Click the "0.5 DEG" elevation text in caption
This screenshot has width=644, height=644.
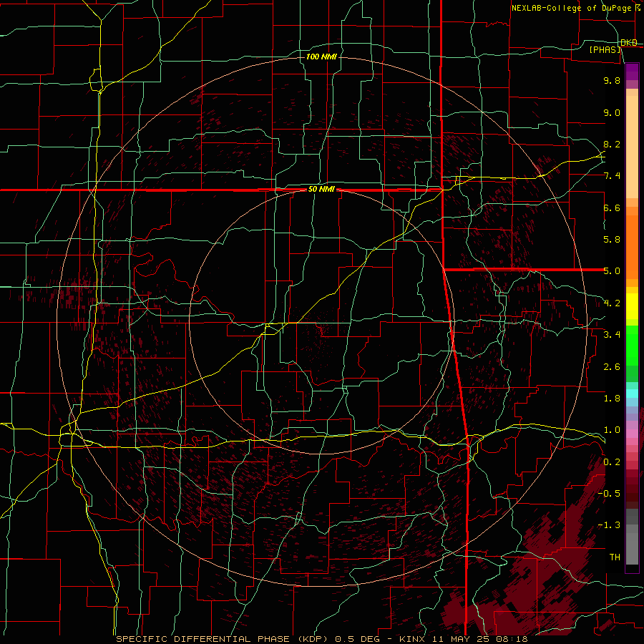coord(359,639)
